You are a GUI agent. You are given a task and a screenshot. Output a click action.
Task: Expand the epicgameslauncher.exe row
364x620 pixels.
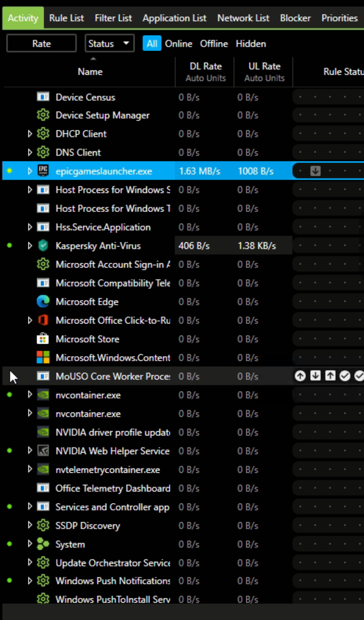pyautogui.click(x=30, y=171)
